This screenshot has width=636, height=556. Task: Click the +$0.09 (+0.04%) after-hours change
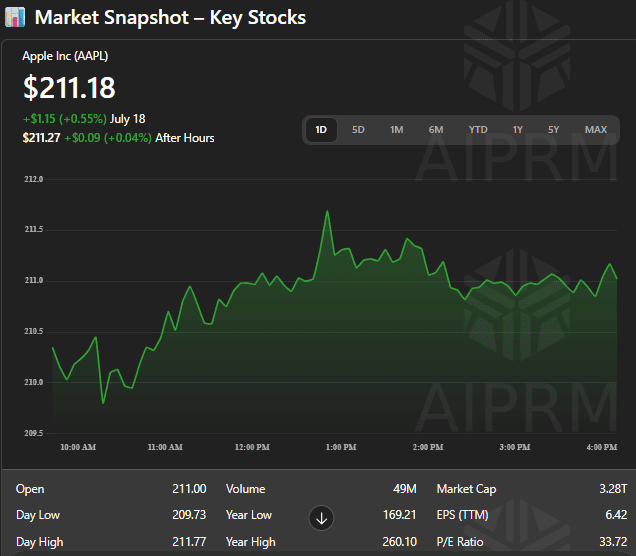pyautogui.click(x=108, y=138)
